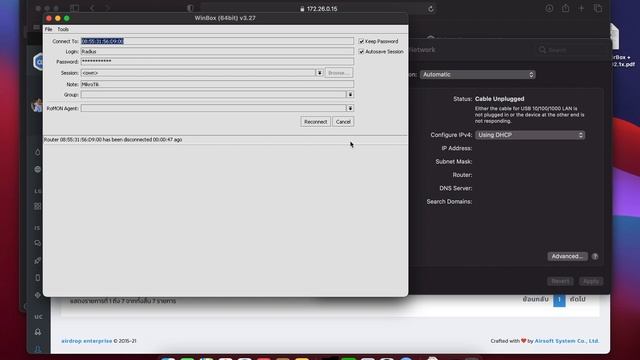Open a new Safari tab with plus icon
Image resolution: width=640 pixels, height=360 pixels.
click(581, 8)
